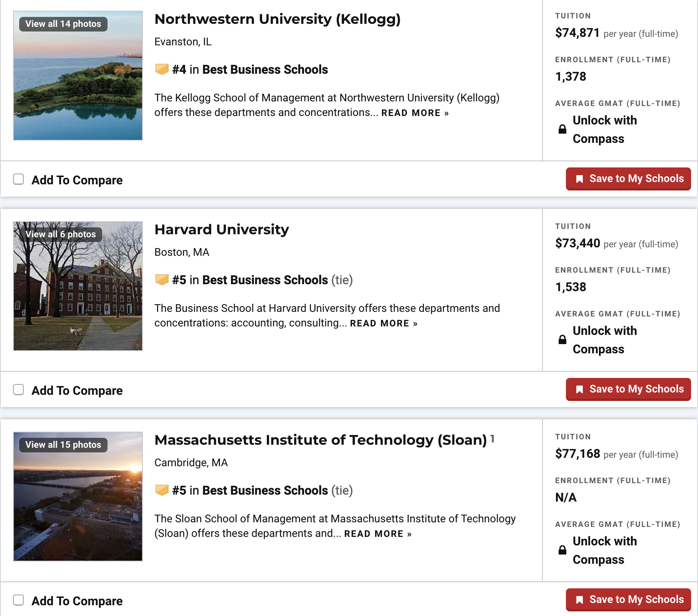Open the Northwestern University (Kellogg) title link
Image resolution: width=698 pixels, height=616 pixels.
coord(277,19)
